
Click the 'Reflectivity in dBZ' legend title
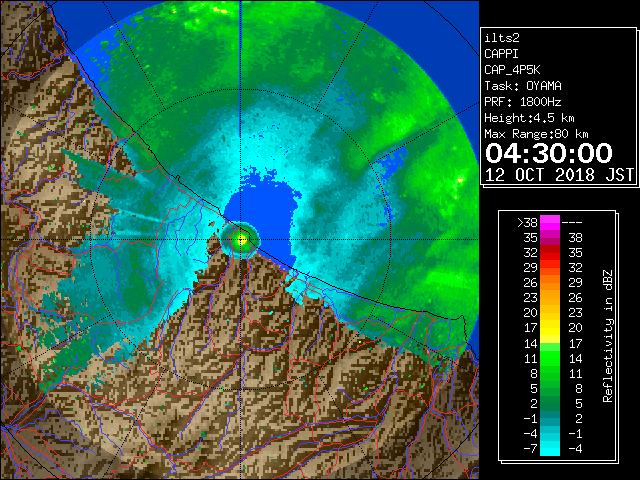(x=608, y=336)
